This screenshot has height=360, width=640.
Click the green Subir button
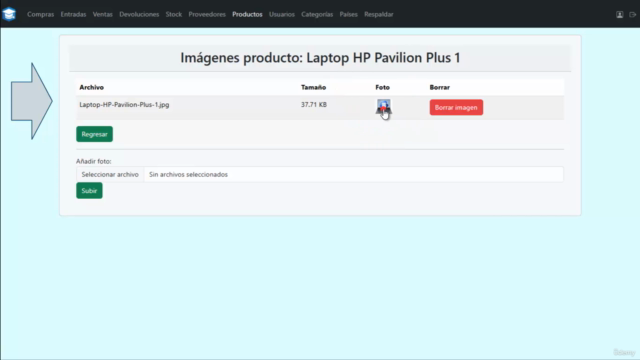coord(89,191)
